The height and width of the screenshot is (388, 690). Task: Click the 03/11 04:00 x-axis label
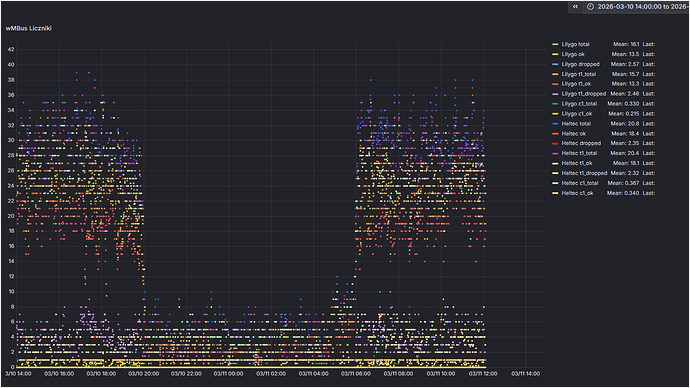(314, 373)
